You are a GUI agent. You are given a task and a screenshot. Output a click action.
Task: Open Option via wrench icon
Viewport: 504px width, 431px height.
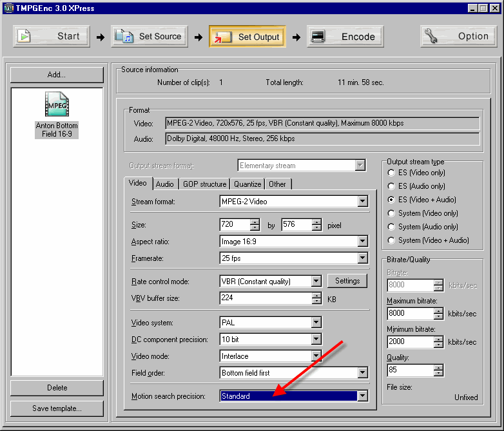click(x=431, y=36)
